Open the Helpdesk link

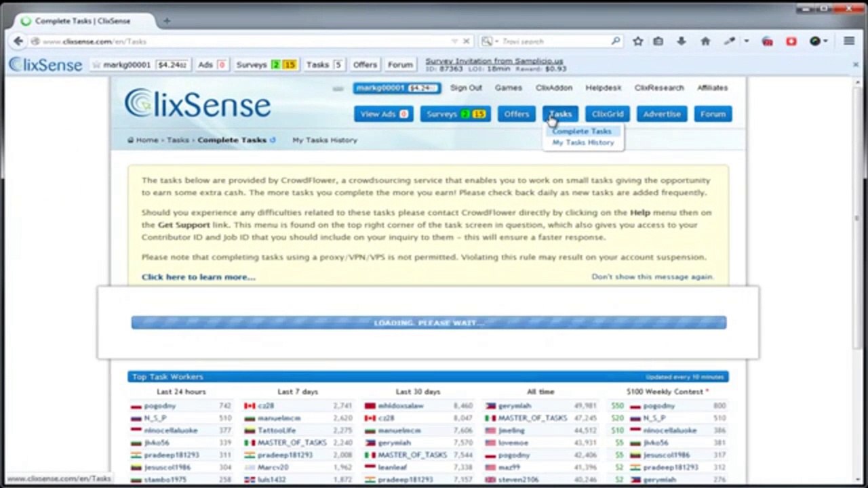pyautogui.click(x=604, y=88)
